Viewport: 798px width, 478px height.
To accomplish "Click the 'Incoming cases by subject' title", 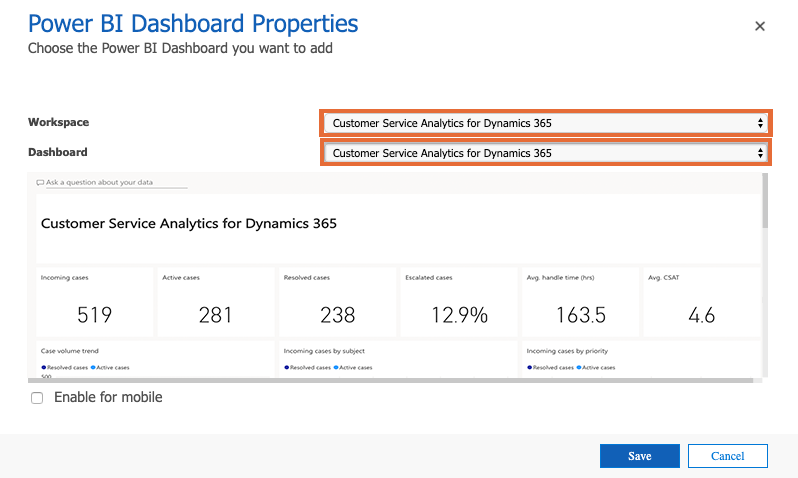I will point(324,351).
